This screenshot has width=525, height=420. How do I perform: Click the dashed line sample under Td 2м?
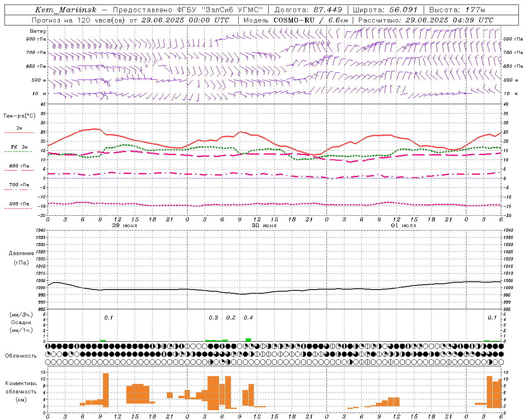click(x=19, y=152)
